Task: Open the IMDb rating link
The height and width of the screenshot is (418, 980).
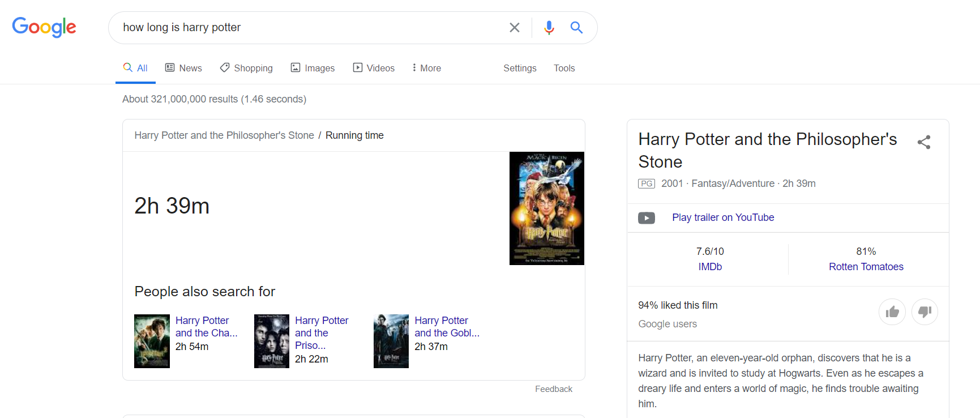Action: (x=710, y=267)
